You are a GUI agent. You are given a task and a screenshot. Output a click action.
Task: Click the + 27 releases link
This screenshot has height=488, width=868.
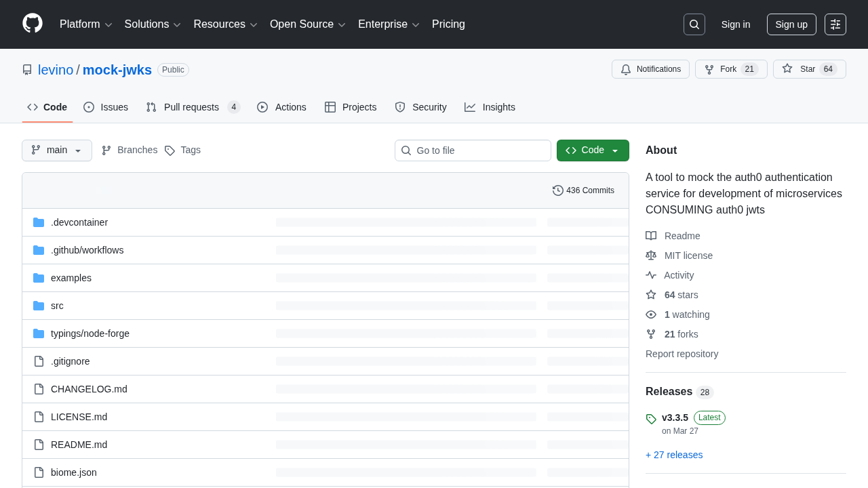[674, 455]
